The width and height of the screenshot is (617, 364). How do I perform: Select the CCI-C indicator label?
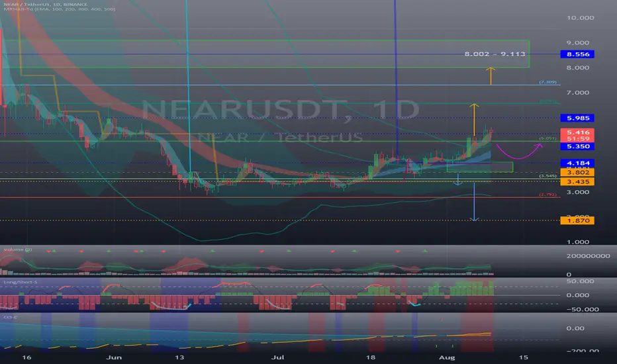pyautogui.click(x=10, y=317)
